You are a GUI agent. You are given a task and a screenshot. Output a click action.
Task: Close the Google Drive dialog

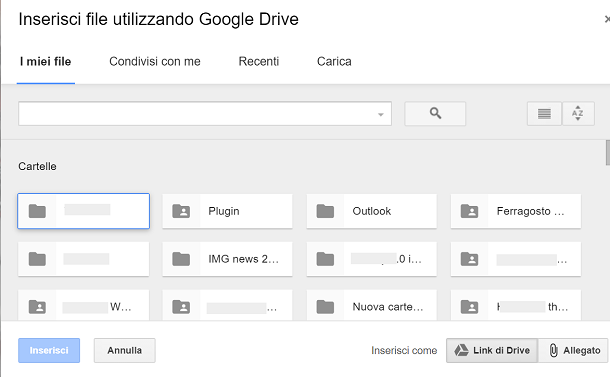(607, 19)
